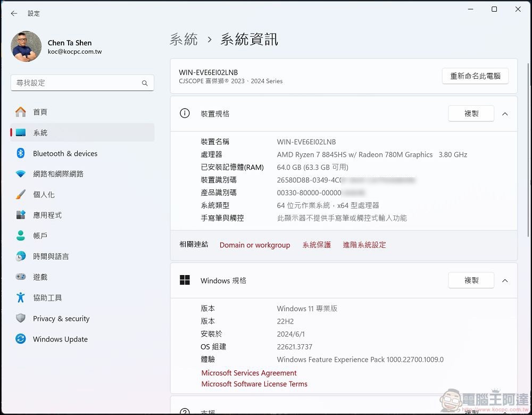This screenshot has height=415, width=532.
Task: Click the vertical scrollbar on right
Action: tap(529, 150)
